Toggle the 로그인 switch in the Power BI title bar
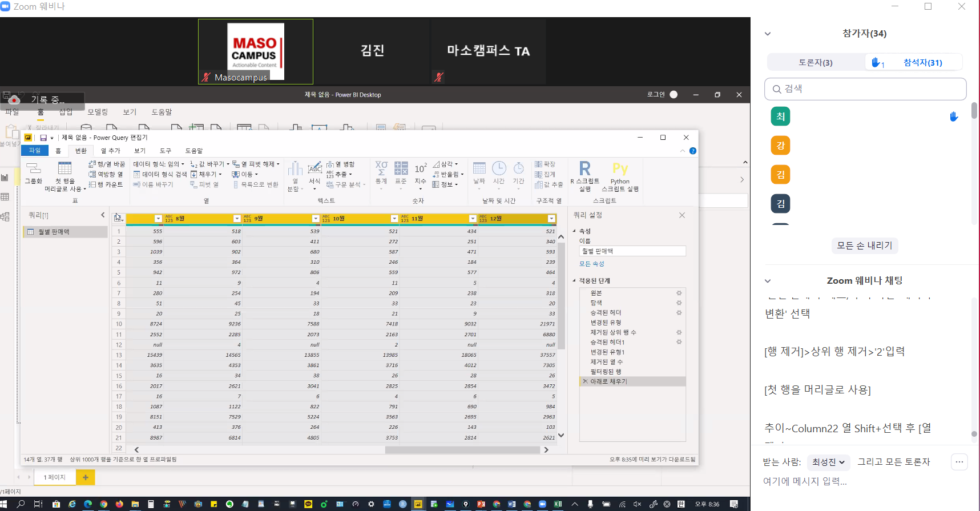Image resolution: width=980 pixels, height=511 pixels. pyautogui.click(x=674, y=95)
